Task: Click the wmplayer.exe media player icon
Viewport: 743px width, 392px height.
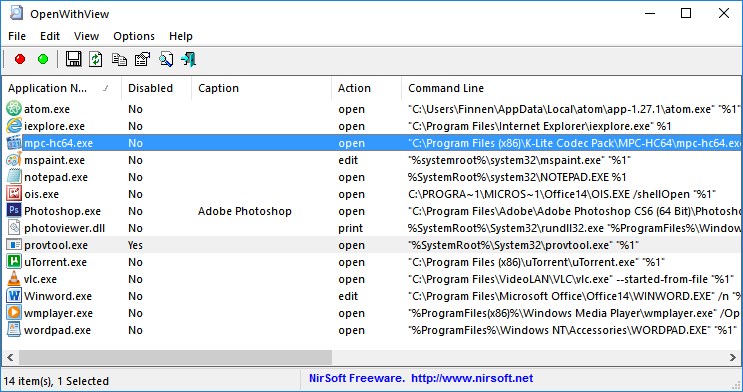Action: click(14, 313)
